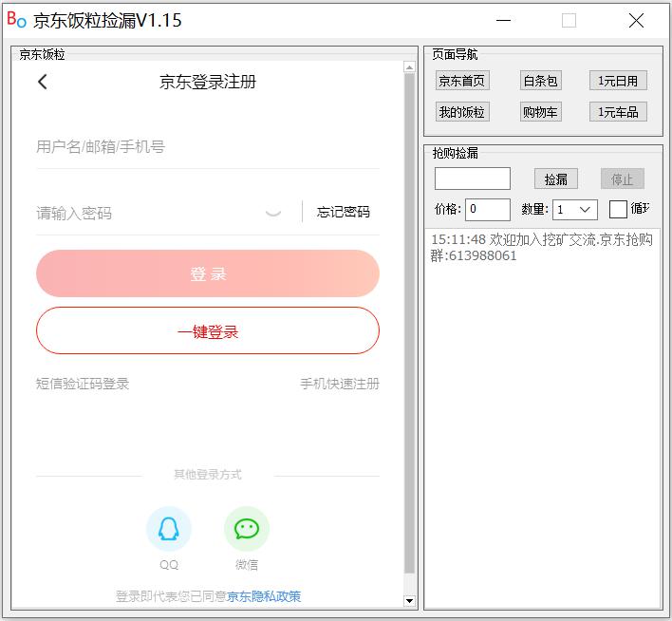This screenshot has width=672, height=621.
Task: Click the scrollbar down arrow in login panel
Action: coord(409,601)
